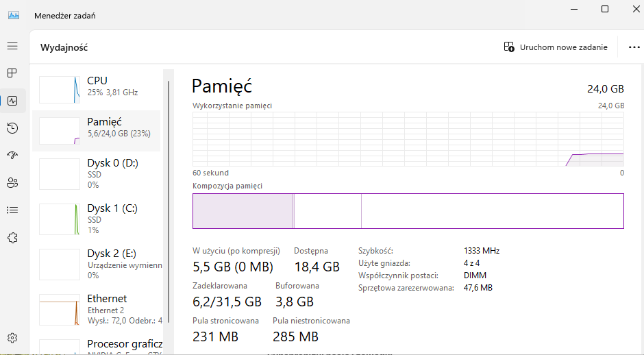
Task: Click the Kompozycja pamięci memory bar
Action: [x=408, y=211]
